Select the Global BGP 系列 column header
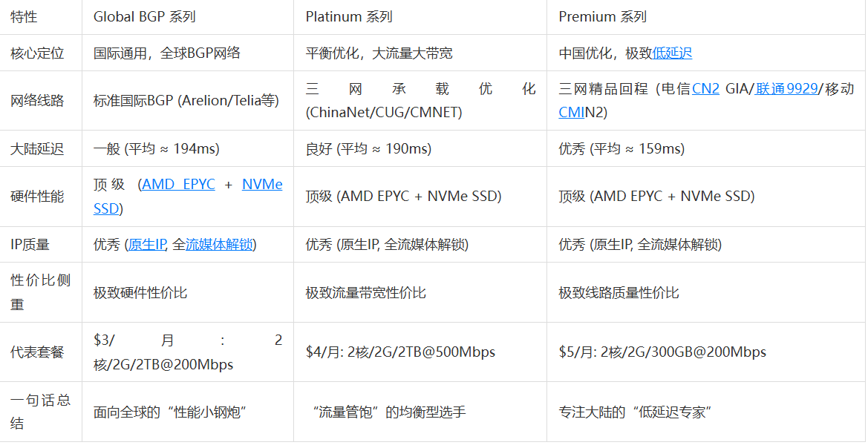The height and width of the screenshot is (448, 868). [145, 17]
